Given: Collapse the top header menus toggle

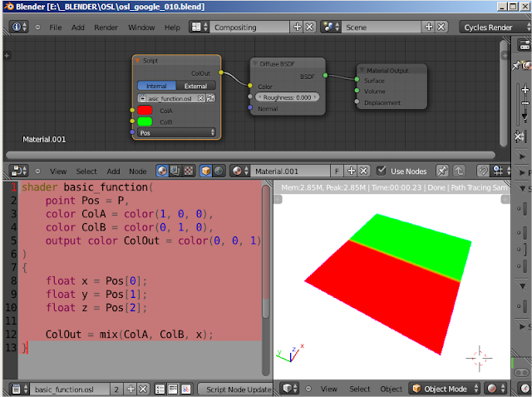Looking at the screenshot, I should (37, 27).
